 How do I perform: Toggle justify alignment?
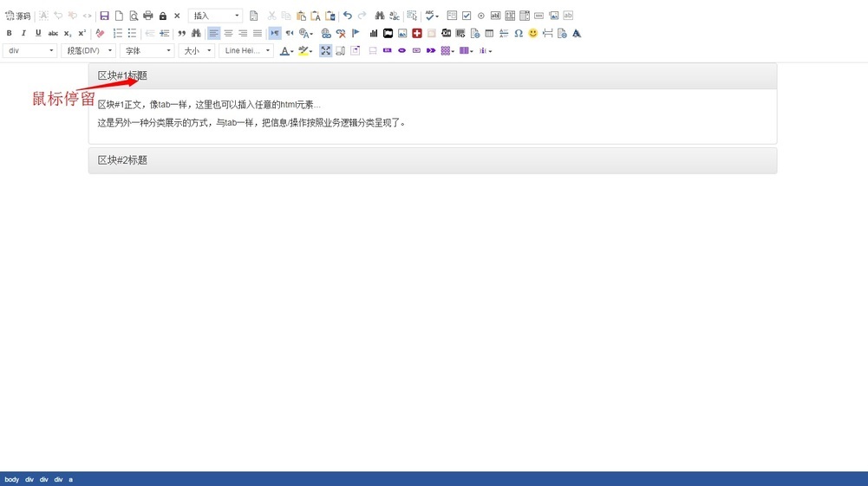(258, 34)
